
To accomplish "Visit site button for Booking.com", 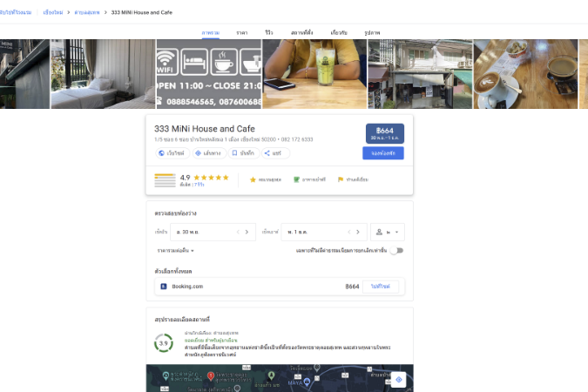I will pyautogui.click(x=381, y=287).
